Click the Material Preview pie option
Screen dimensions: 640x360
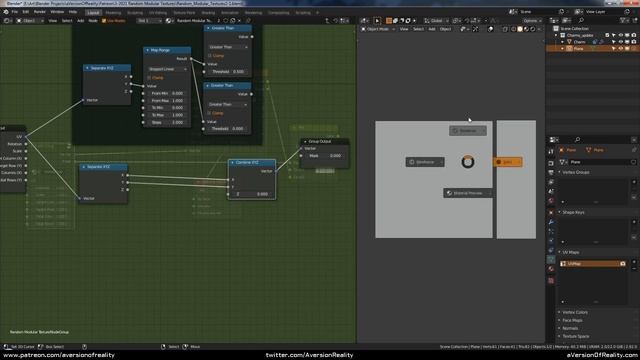pyautogui.click(x=468, y=193)
